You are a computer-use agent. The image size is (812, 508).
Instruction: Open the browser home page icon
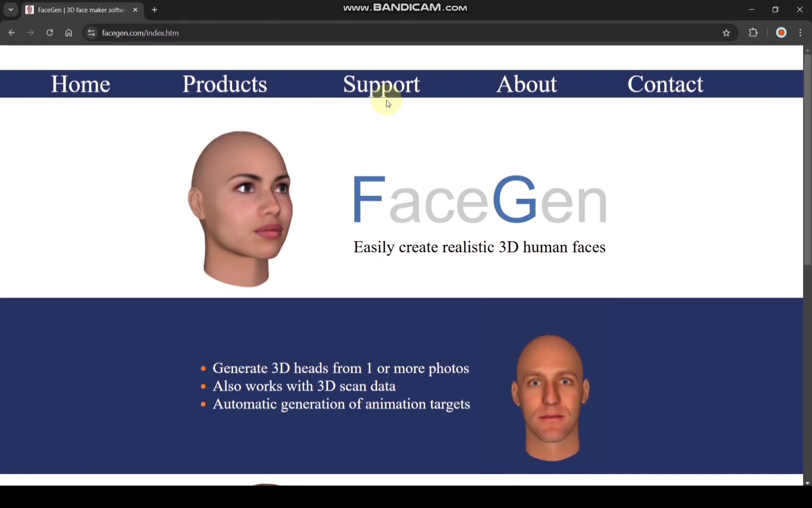[69, 33]
